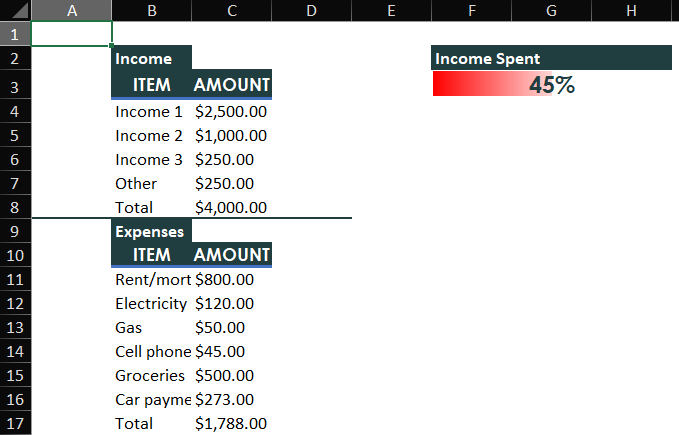Click row 8 header

(x=15, y=207)
